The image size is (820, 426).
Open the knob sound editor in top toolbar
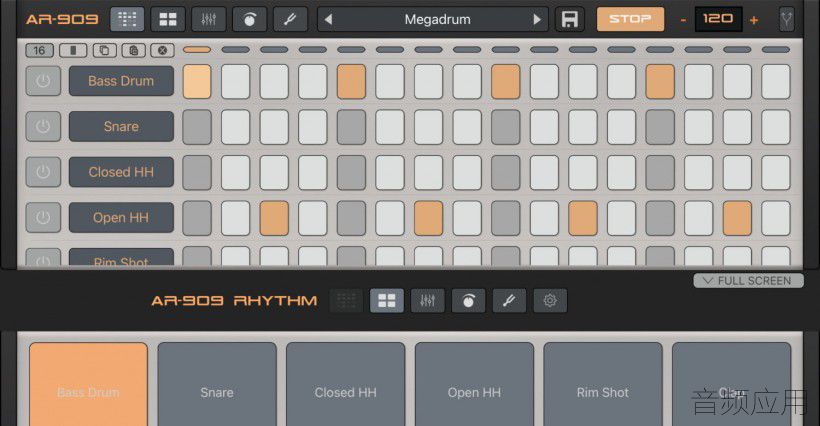249,20
